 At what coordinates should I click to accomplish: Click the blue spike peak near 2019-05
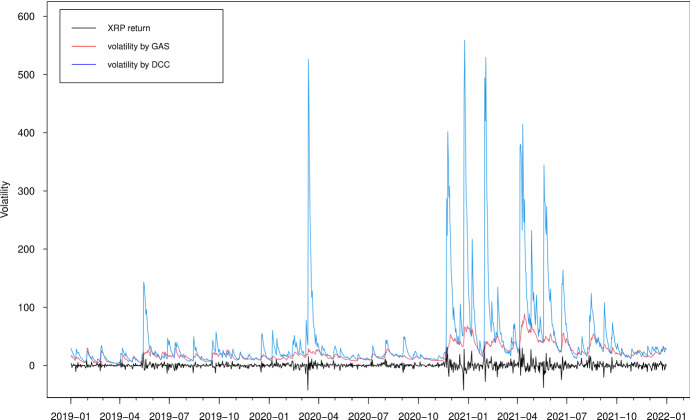coord(144,283)
